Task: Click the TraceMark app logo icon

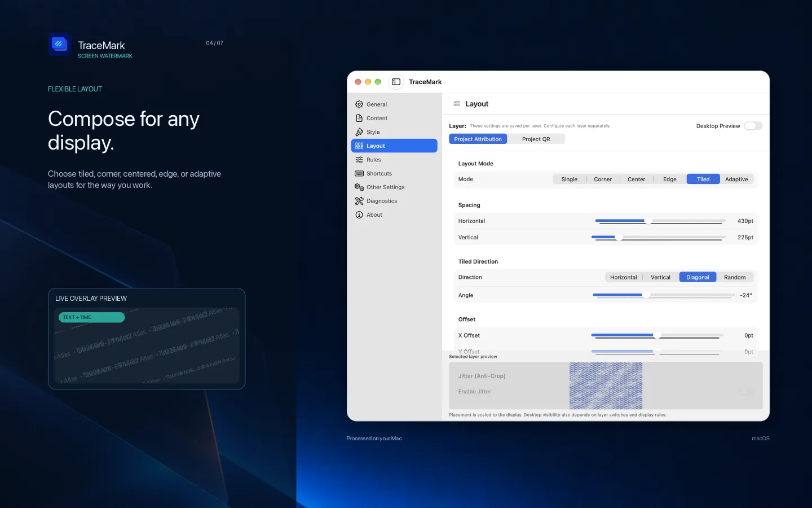Action: [59, 44]
